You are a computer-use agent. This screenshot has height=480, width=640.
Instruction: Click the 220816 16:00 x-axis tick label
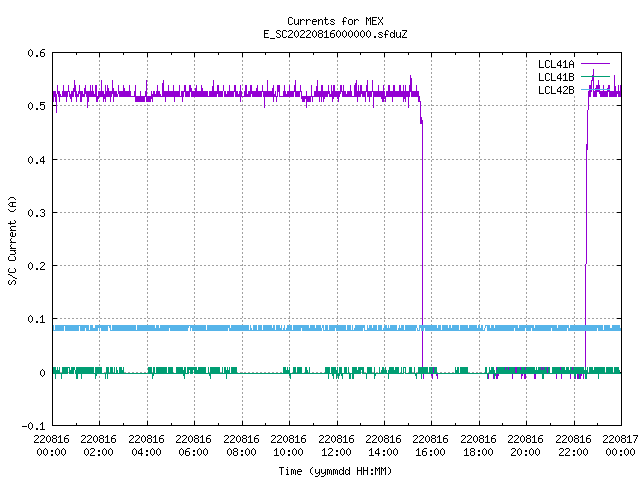431,446
